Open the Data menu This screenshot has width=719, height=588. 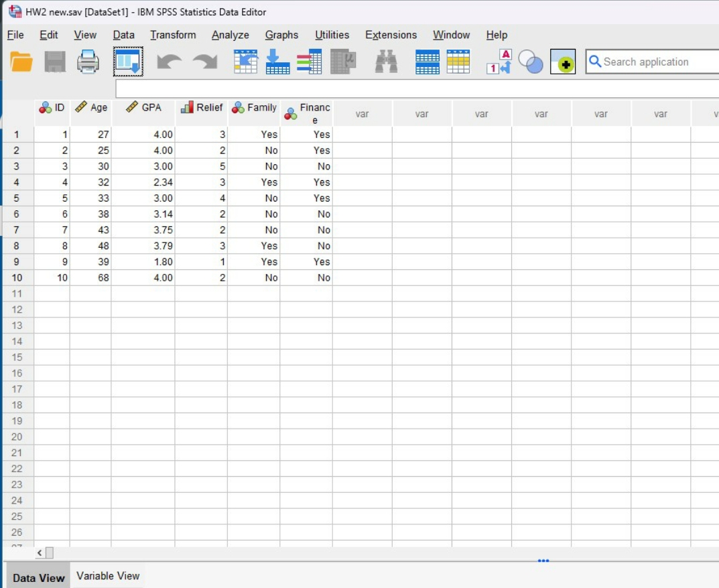124,35
